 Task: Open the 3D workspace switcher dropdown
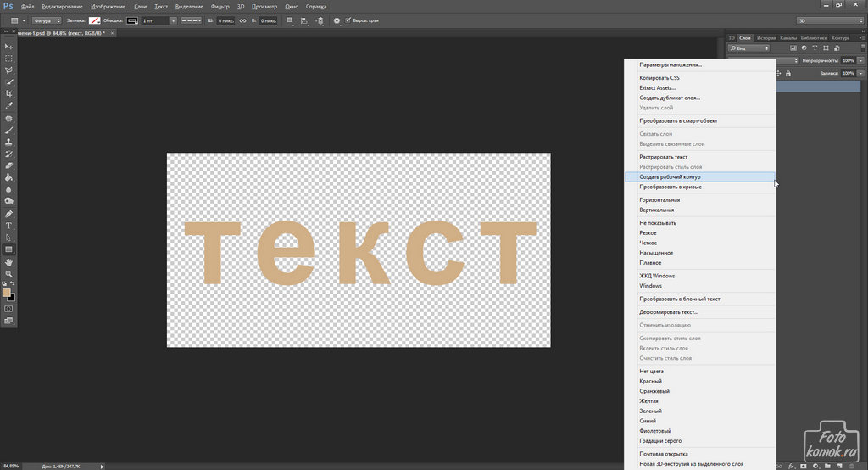(x=829, y=20)
